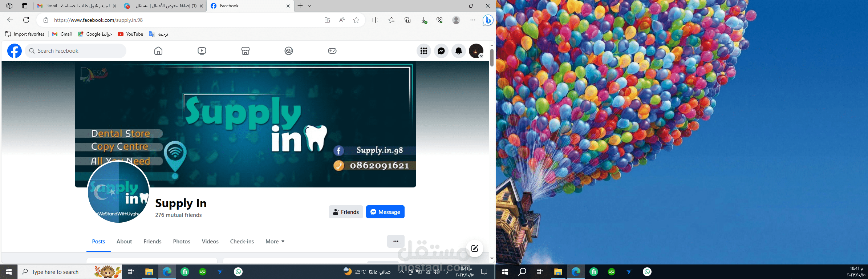This screenshot has height=279, width=868.
Task: Open Collections panel
Action: tap(407, 20)
